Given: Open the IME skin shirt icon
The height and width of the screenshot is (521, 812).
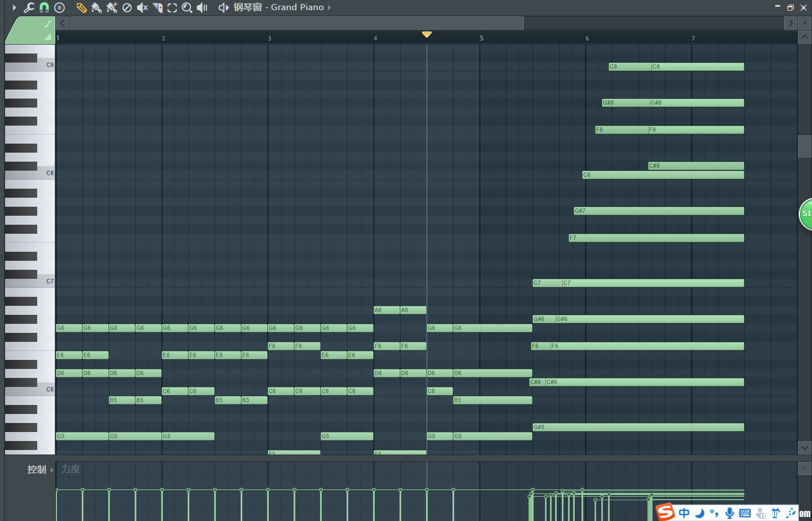Looking at the screenshot, I should pos(776,513).
